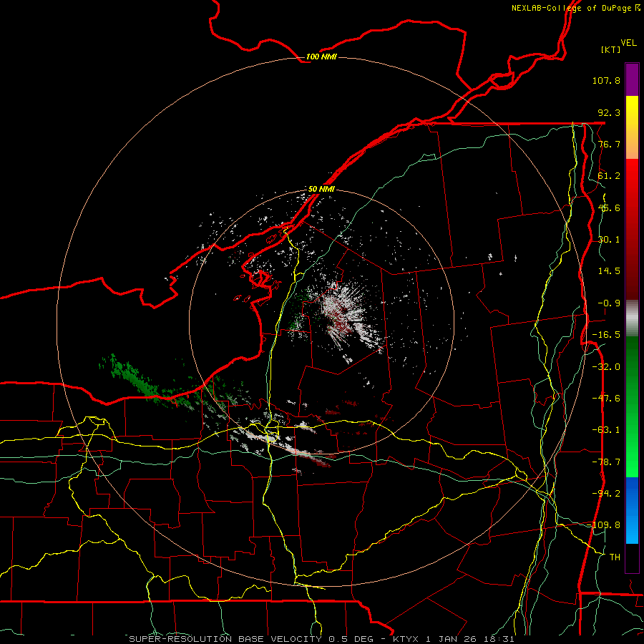Screen dimensions: 644x644
Task: Click the TH label on the legend
Action: click(x=615, y=557)
